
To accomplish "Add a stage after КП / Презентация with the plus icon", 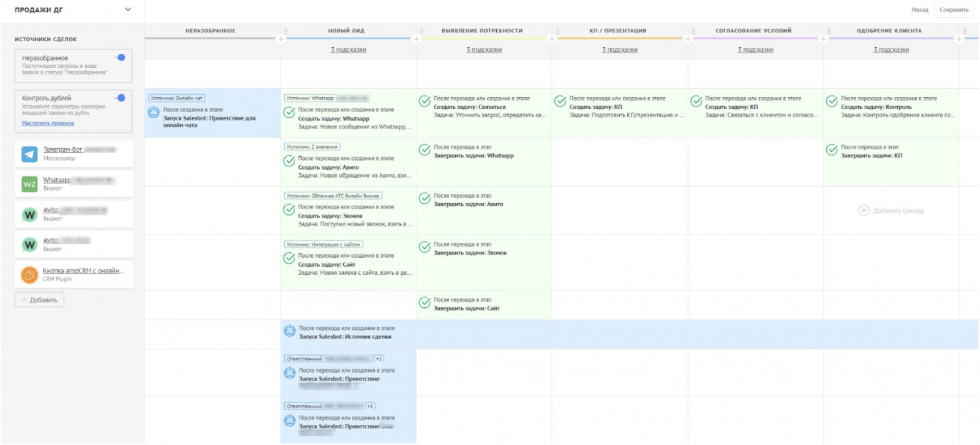I will click(688, 39).
